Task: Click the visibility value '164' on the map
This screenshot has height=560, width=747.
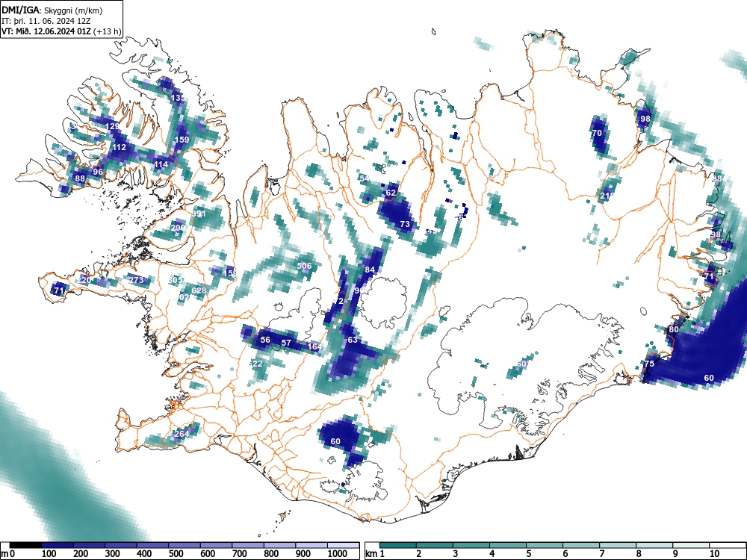Action: point(314,346)
